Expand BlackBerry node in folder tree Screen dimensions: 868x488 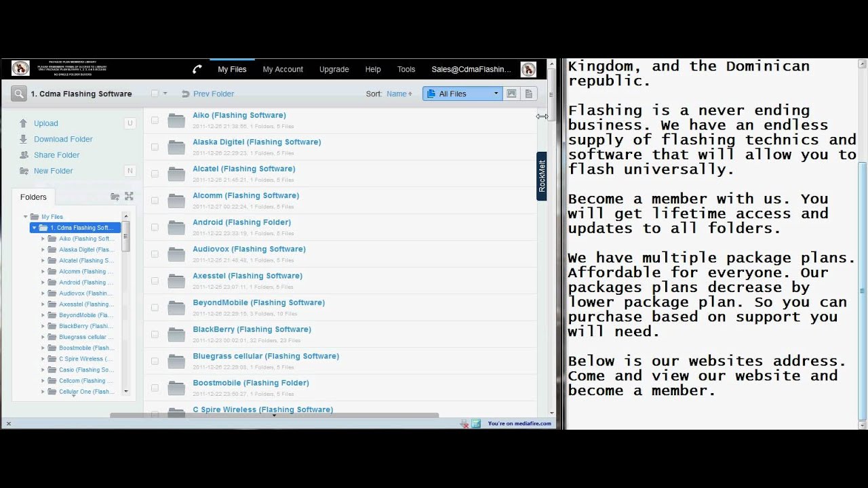[43, 326]
